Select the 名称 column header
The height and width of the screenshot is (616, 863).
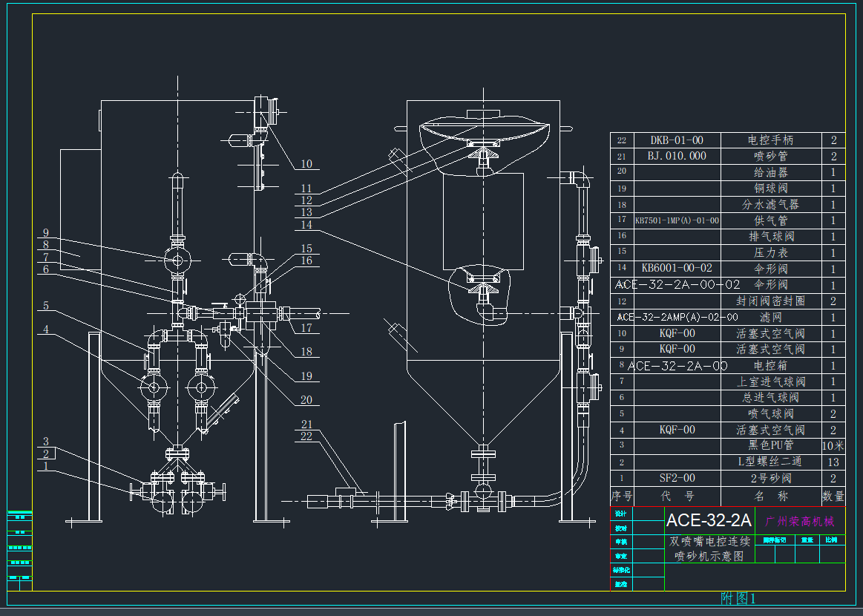(x=771, y=496)
